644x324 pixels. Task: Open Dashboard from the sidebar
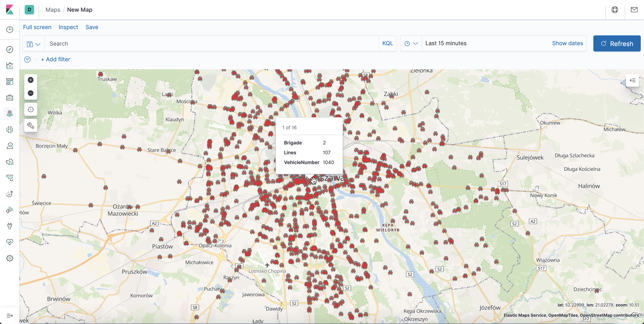pos(10,81)
